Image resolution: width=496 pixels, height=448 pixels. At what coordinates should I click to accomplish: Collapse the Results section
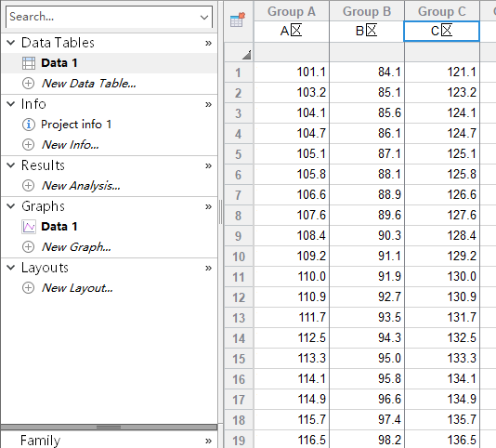pyautogui.click(x=11, y=165)
